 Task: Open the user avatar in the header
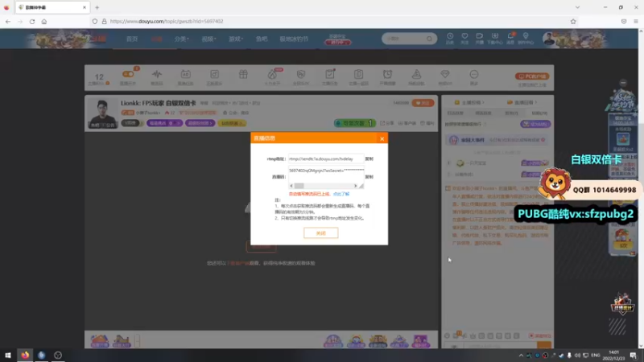pyautogui.click(x=549, y=39)
